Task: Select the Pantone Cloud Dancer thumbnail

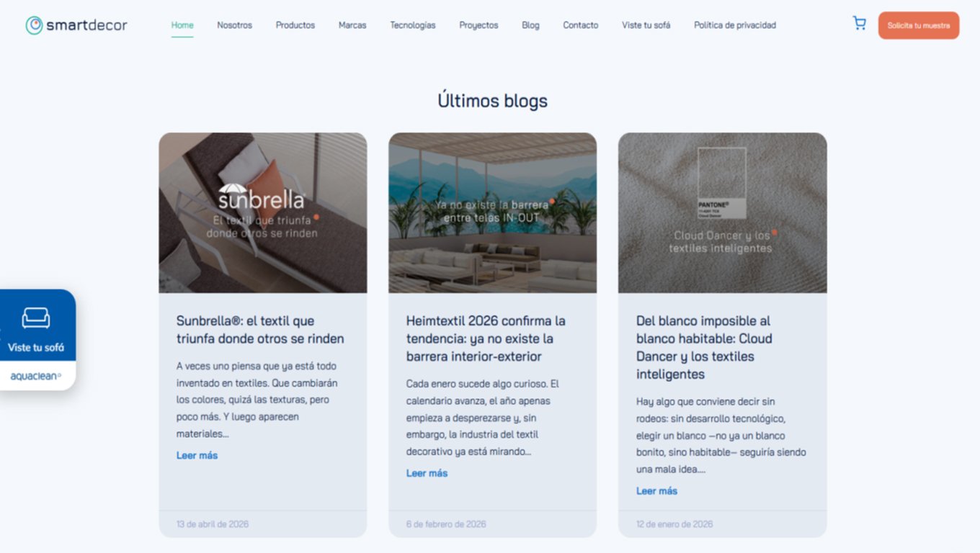Action: pos(723,212)
